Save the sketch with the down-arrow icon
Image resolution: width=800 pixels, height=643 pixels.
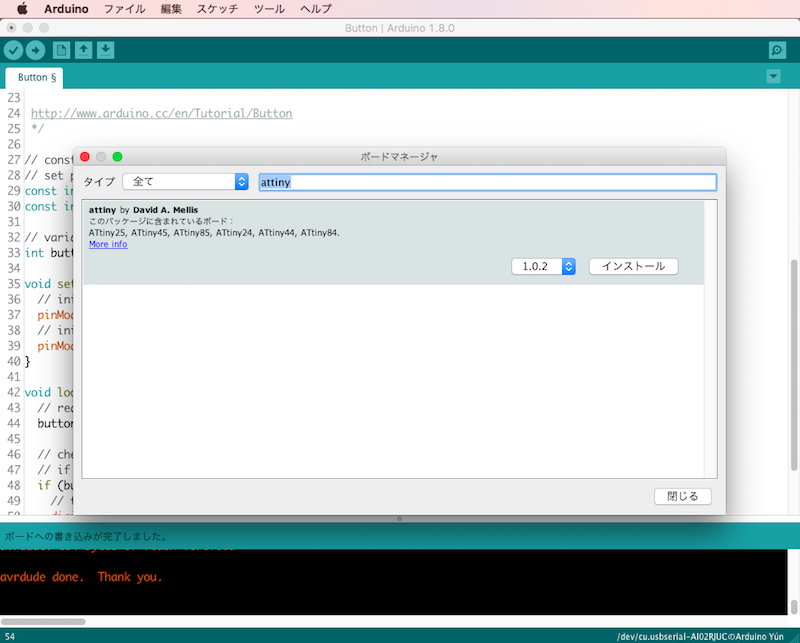(x=106, y=50)
